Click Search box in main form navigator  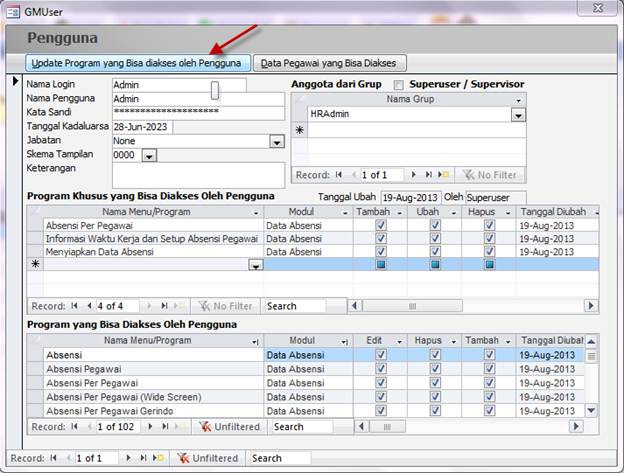click(x=280, y=458)
